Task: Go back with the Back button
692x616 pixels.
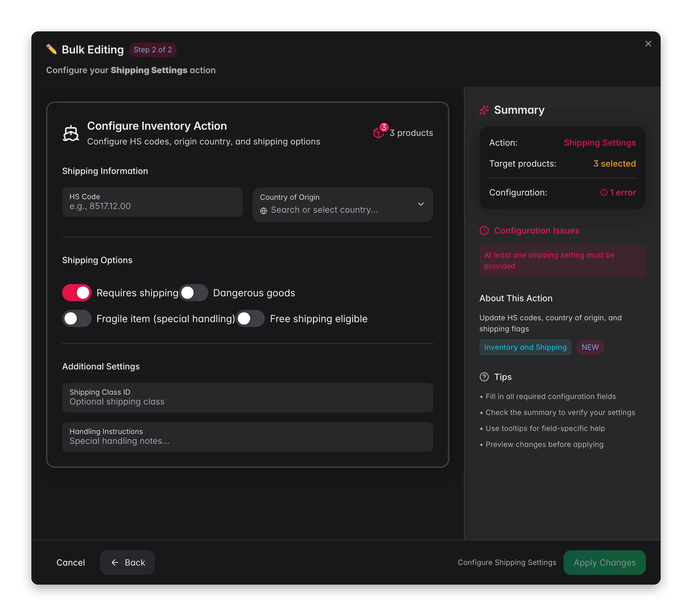Action: point(127,563)
